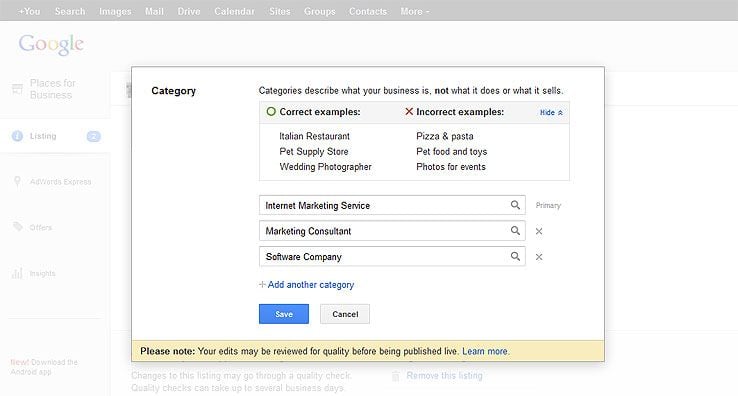This screenshot has width=738, height=396.
Task: Remove the Marketing Consultant category
Action: click(539, 231)
